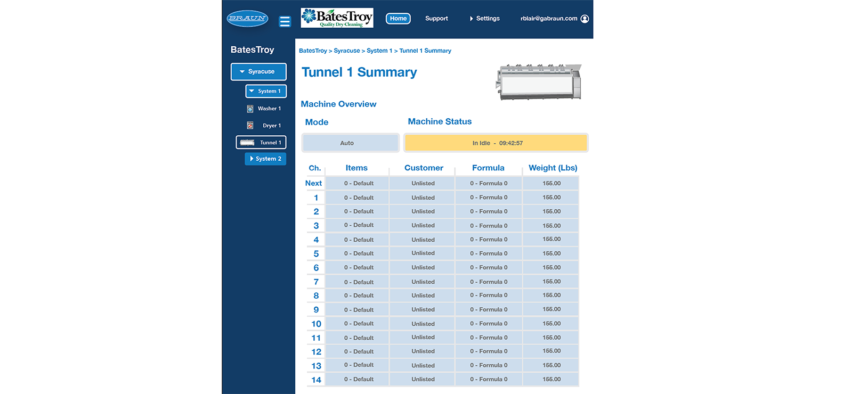Click Weight cell in chamber 6 row

[x=551, y=267]
